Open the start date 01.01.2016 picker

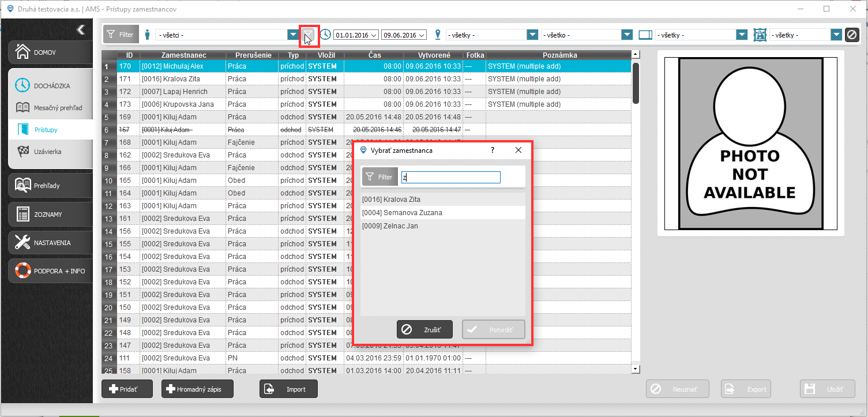tap(356, 35)
